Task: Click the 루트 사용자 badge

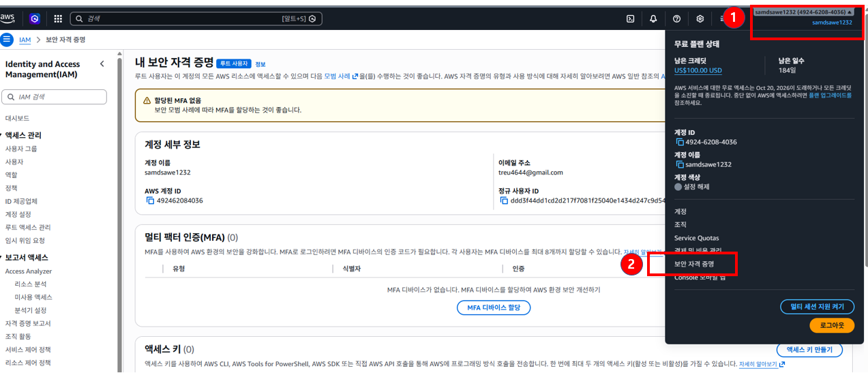Action: coord(235,63)
